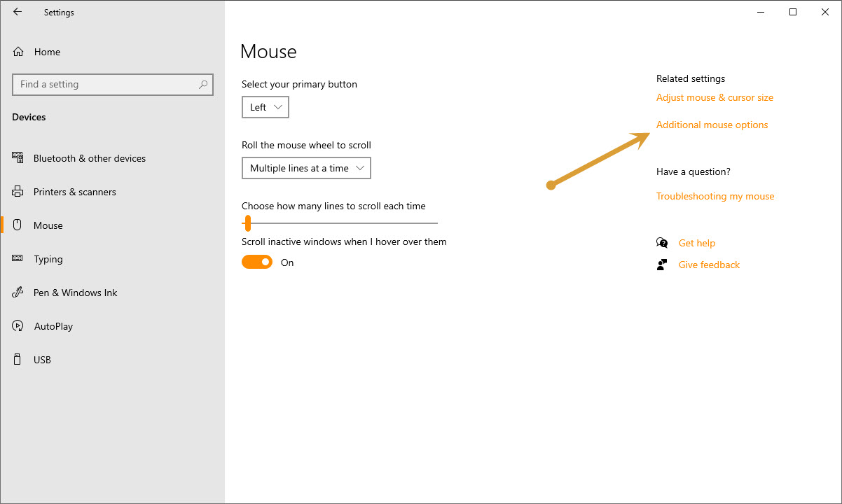This screenshot has height=504, width=842.
Task: Maximize the Settings window
Action: (x=793, y=12)
